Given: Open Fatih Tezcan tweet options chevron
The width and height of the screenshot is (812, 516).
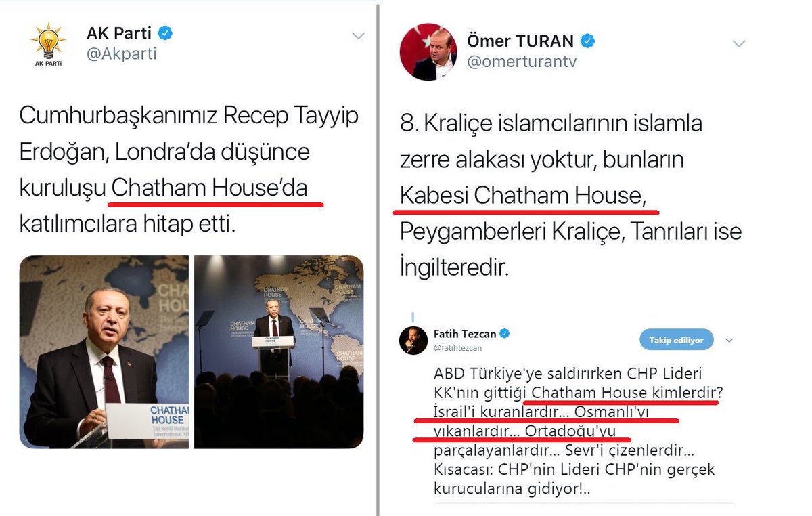Looking at the screenshot, I should [x=729, y=341].
